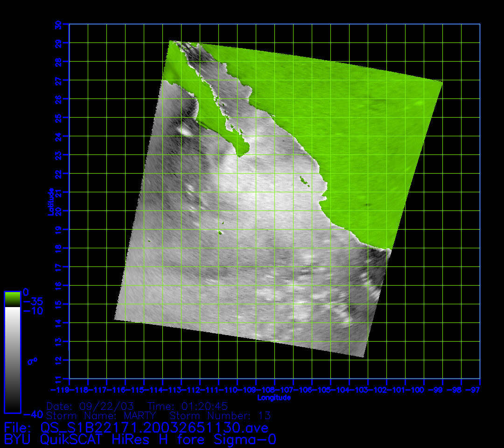504x448 pixels.
Task: Click the Latitude axis title
Action: point(50,202)
